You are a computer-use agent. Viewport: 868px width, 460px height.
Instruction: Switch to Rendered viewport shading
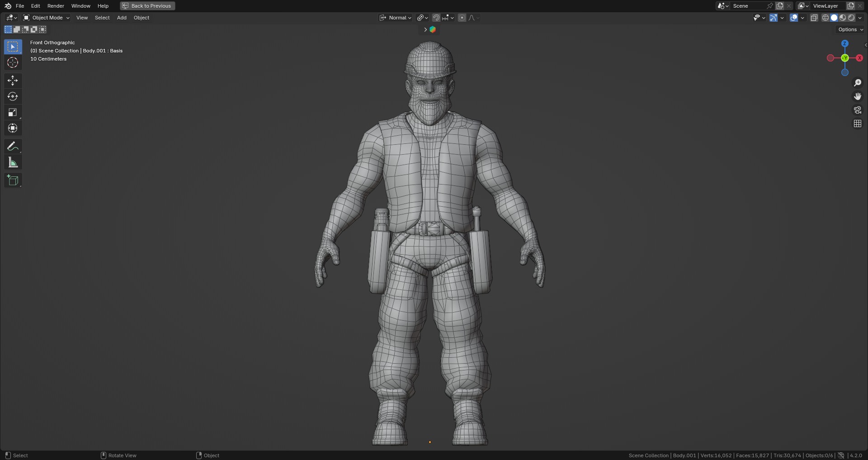click(x=851, y=18)
